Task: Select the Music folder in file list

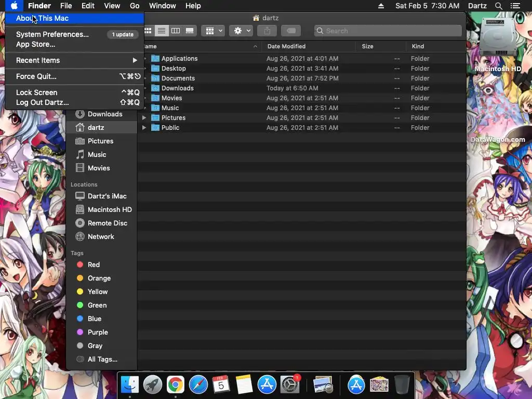Action: click(x=302, y=108)
